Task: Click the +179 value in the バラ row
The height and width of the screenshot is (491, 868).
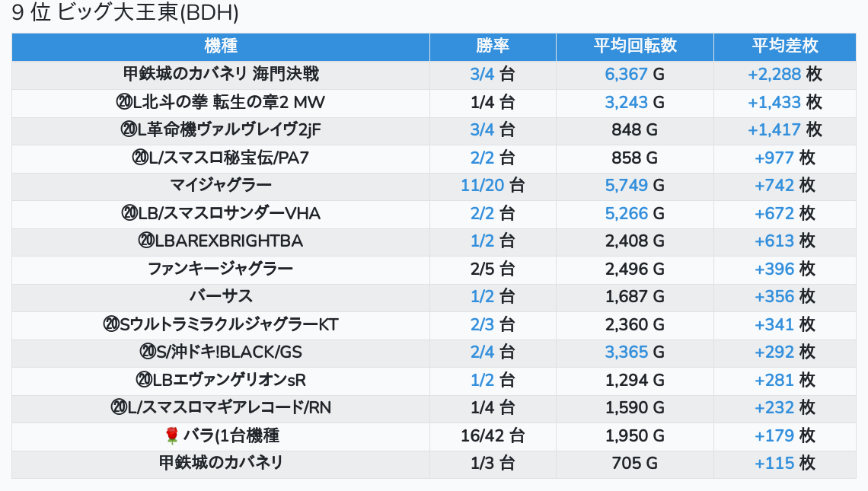Action: click(774, 436)
